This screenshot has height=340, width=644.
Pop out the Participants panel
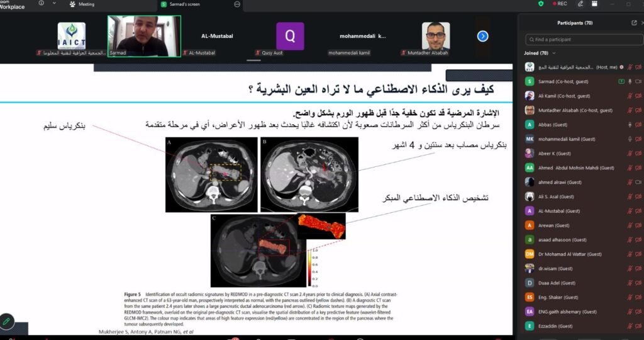click(634, 23)
